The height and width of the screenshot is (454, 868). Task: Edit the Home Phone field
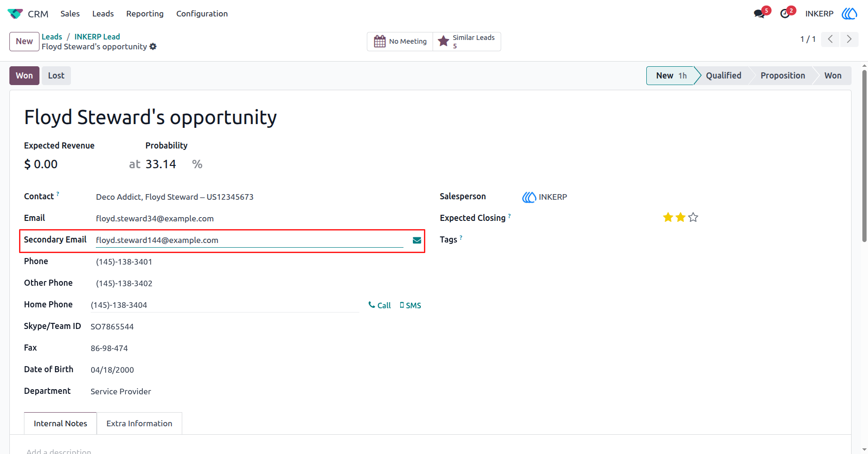point(225,305)
